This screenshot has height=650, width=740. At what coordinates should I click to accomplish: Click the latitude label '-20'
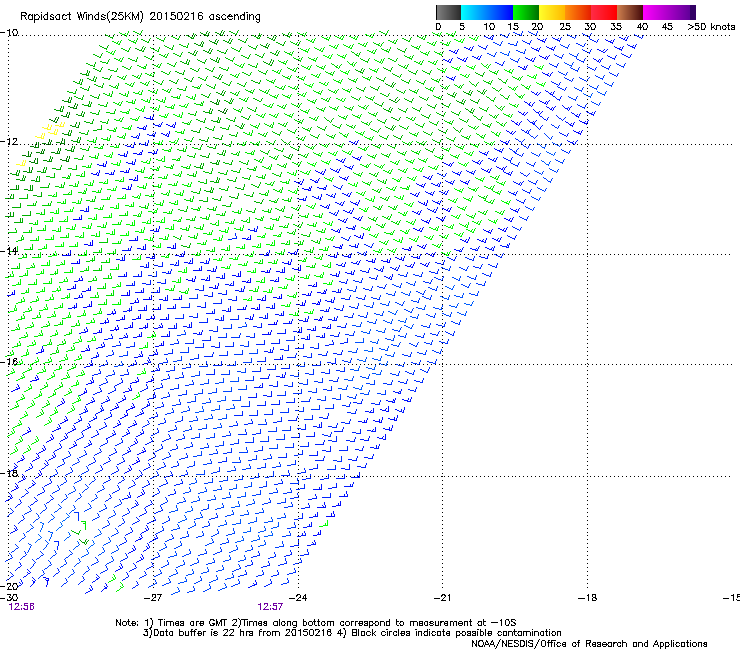(9, 586)
